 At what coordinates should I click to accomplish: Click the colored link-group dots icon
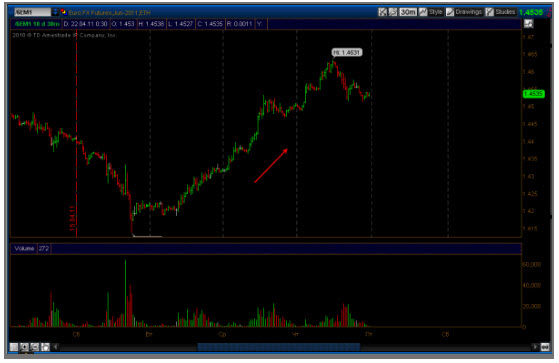click(63, 12)
